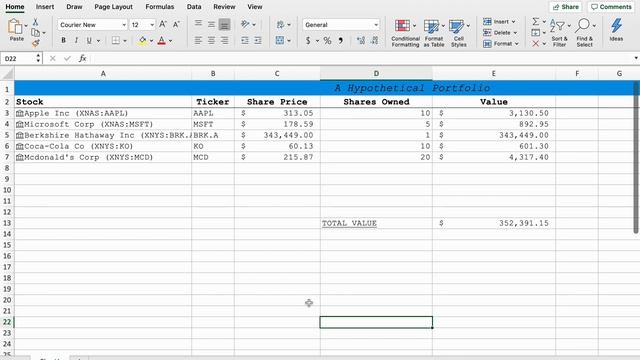Cut selection with the scissors icon

pyautogui.click(x=36, y=22)
